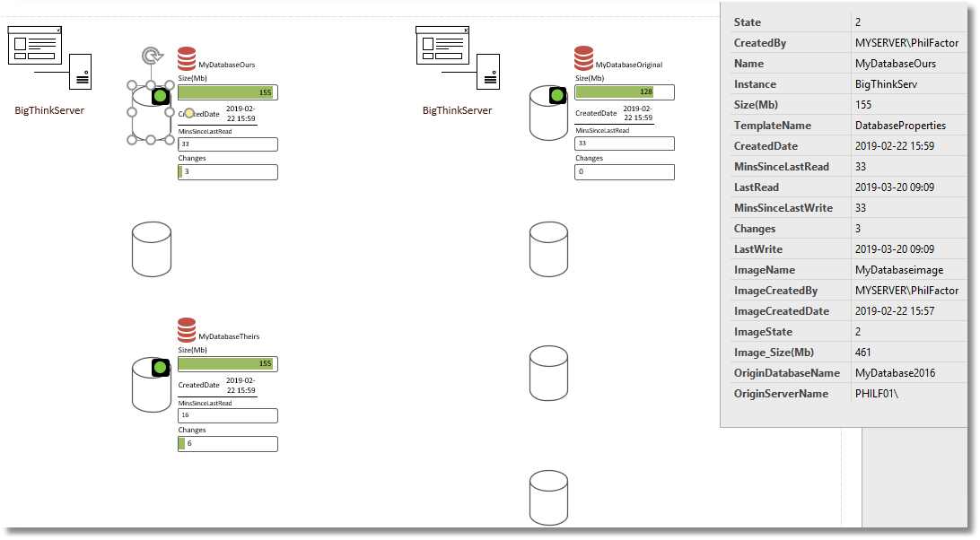980x540 pixels.
Task: Select the left BigThinkServer server shape
Action: (49, 57)
